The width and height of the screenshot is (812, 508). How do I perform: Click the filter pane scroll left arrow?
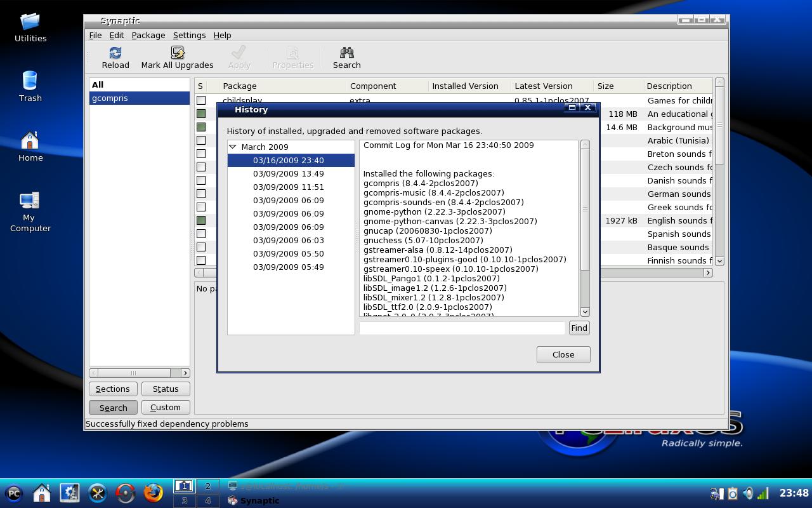(94, 373)
